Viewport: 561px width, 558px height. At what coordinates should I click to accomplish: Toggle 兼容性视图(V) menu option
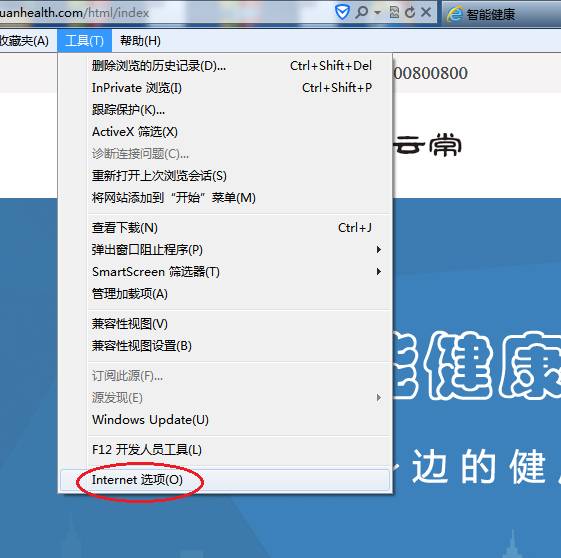[x=225, y=324]
